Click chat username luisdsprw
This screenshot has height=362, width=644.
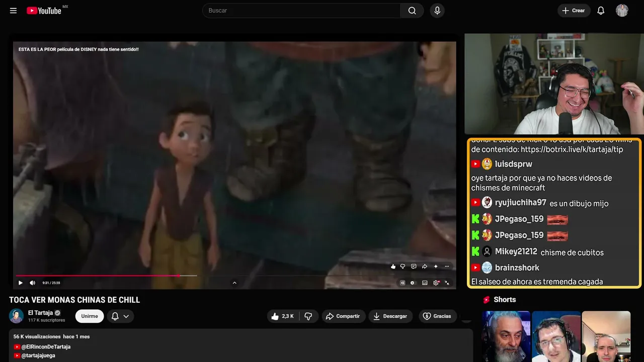point(513,164)
